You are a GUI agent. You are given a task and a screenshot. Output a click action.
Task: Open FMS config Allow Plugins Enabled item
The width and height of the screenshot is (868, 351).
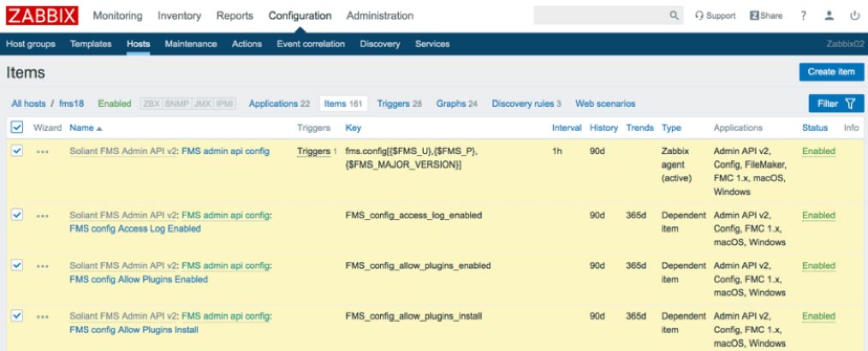139,280
